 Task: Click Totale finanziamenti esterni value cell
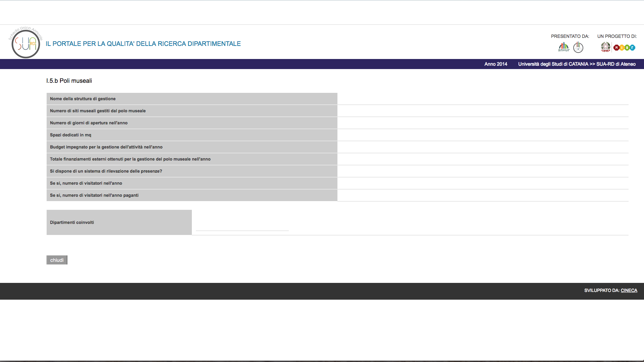click(x=483, y=159)
